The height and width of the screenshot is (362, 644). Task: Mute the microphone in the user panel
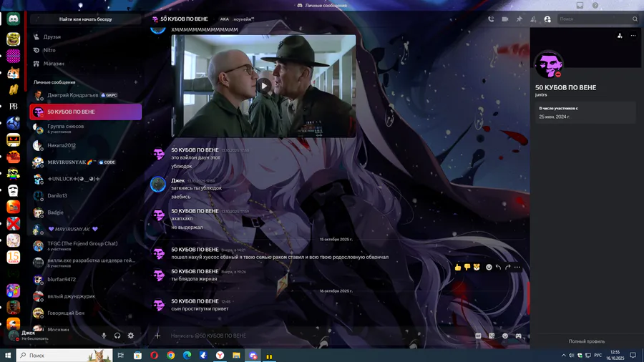[x=104, y=336]
